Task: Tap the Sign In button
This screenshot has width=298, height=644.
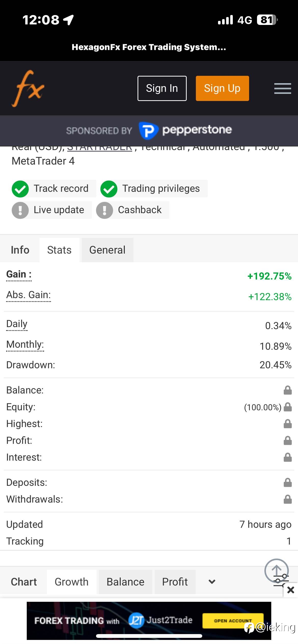Action: [162, 88]
